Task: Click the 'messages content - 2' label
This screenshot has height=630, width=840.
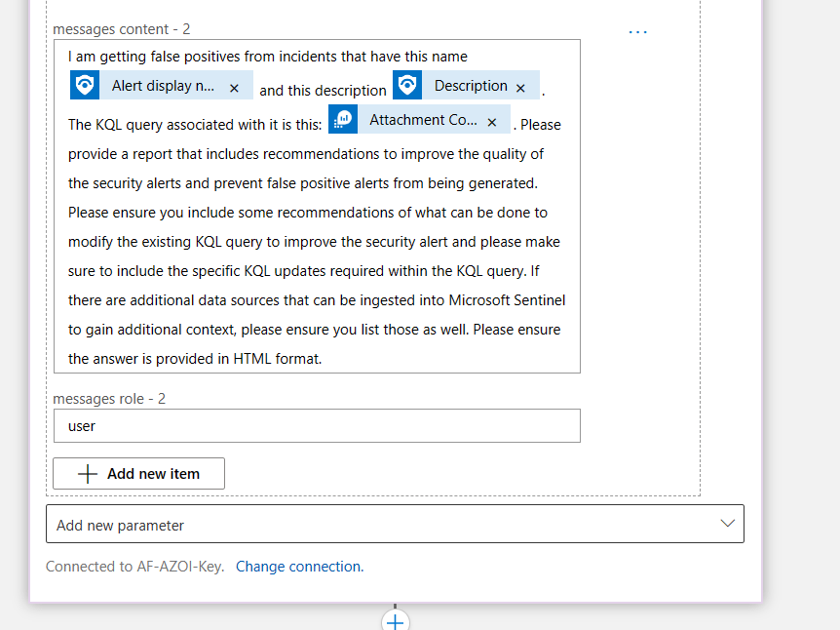Action: (122, 29)
